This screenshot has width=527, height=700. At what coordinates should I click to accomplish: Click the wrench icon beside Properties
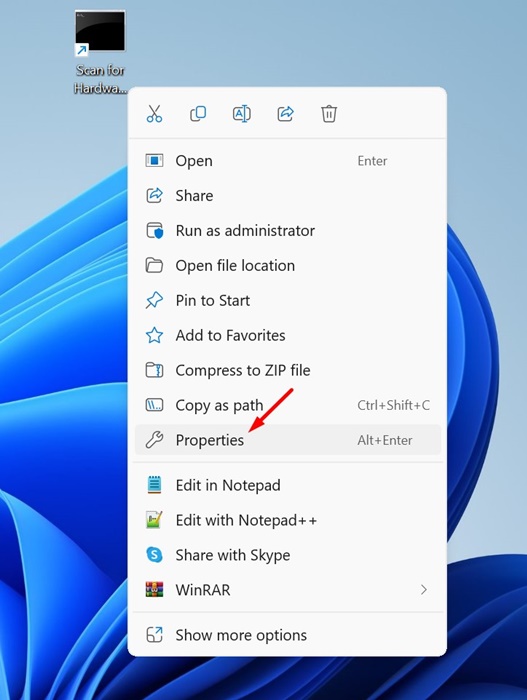[154, 440]
